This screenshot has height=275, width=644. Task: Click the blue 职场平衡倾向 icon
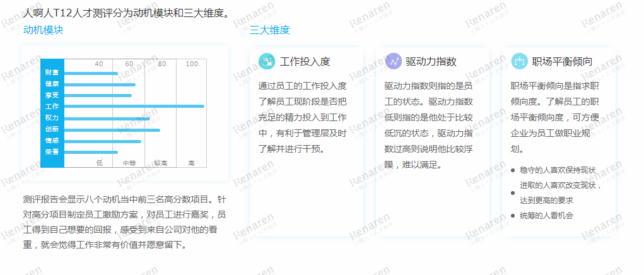519,61
